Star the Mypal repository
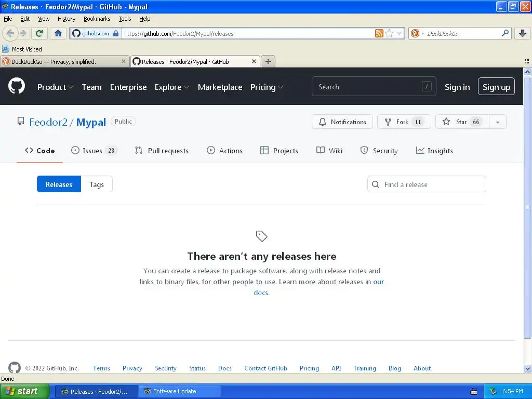 [x=462, y=122]
